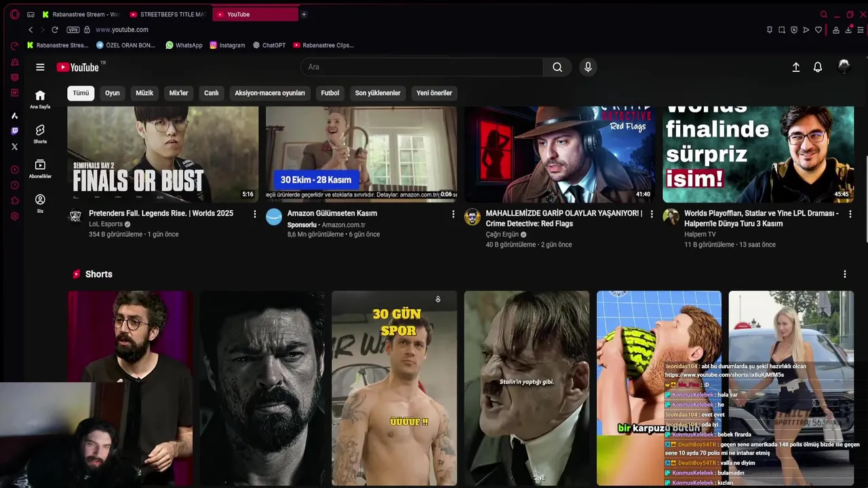Open options for Pretenders Fall video

click(x=255, y=214)
